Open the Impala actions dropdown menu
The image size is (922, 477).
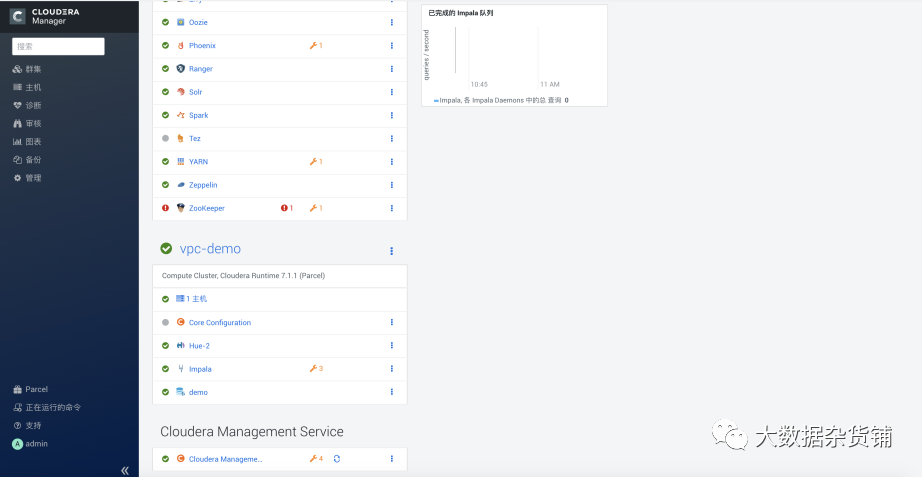pyautogui.click(x=392, y=369)
